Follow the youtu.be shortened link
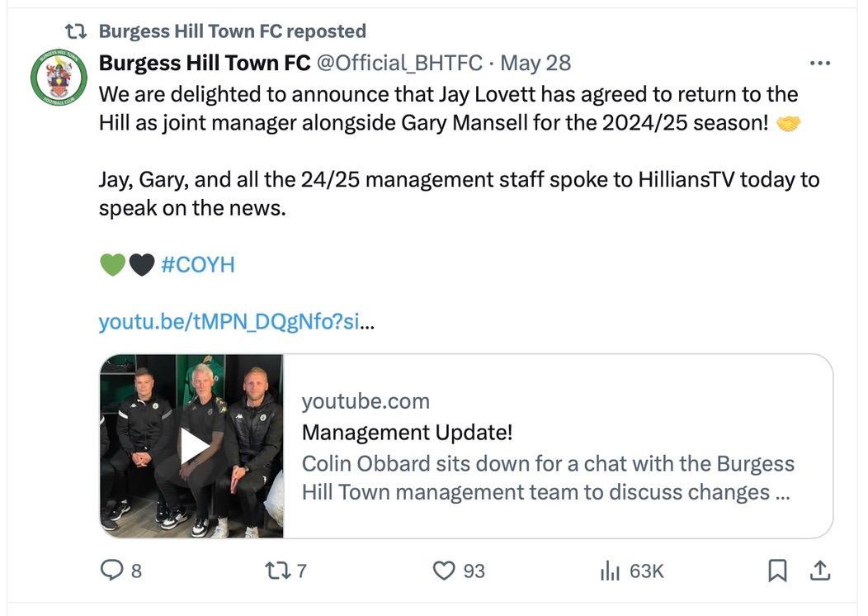 point(235,321)
